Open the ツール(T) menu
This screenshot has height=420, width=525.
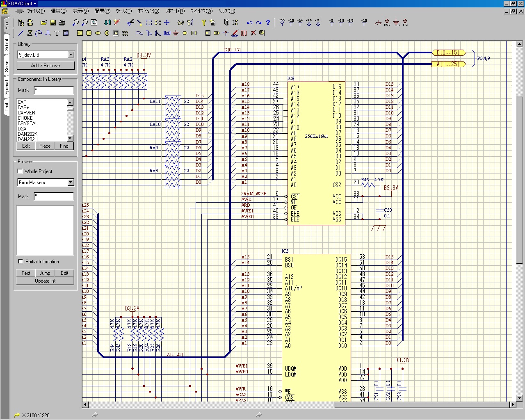pos(124,11)
